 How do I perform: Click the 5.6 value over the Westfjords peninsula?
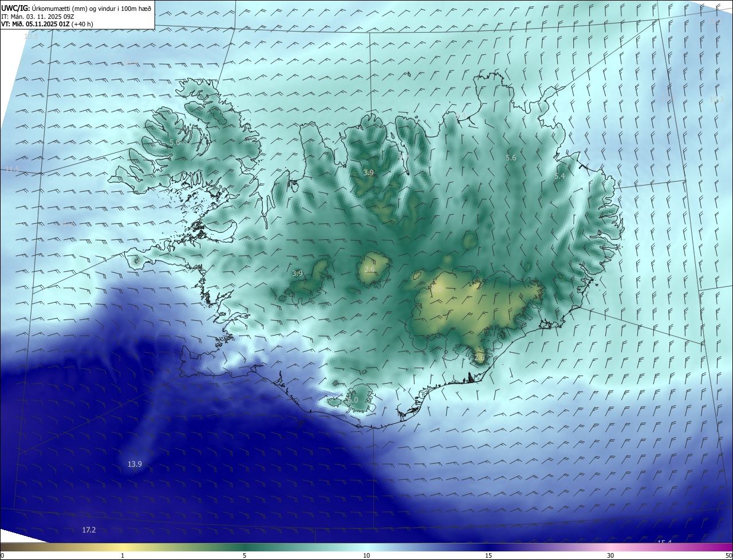click(x=175, y=142)
